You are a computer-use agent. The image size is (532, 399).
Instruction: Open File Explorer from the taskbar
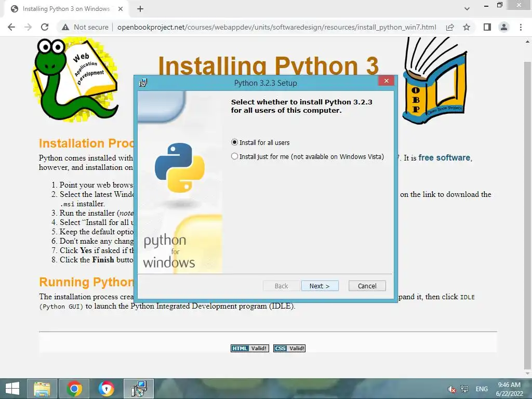pyautogui.click(x=42, y=389)
